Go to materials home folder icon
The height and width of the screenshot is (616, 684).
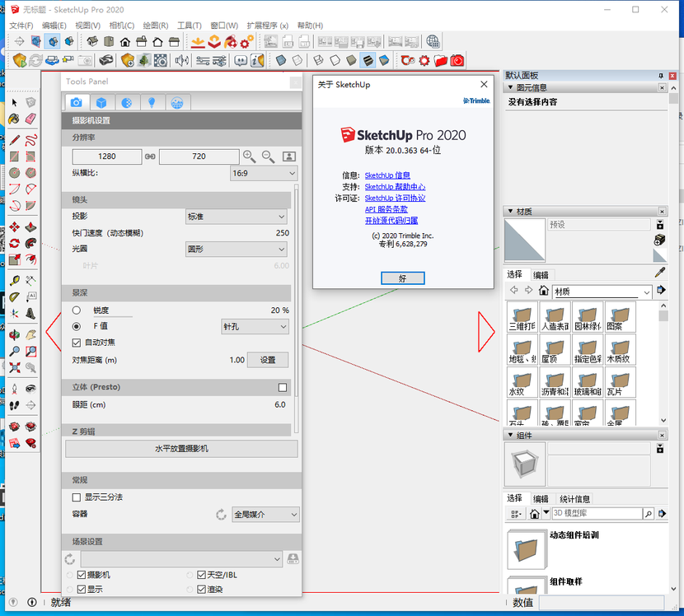point(543,291)
